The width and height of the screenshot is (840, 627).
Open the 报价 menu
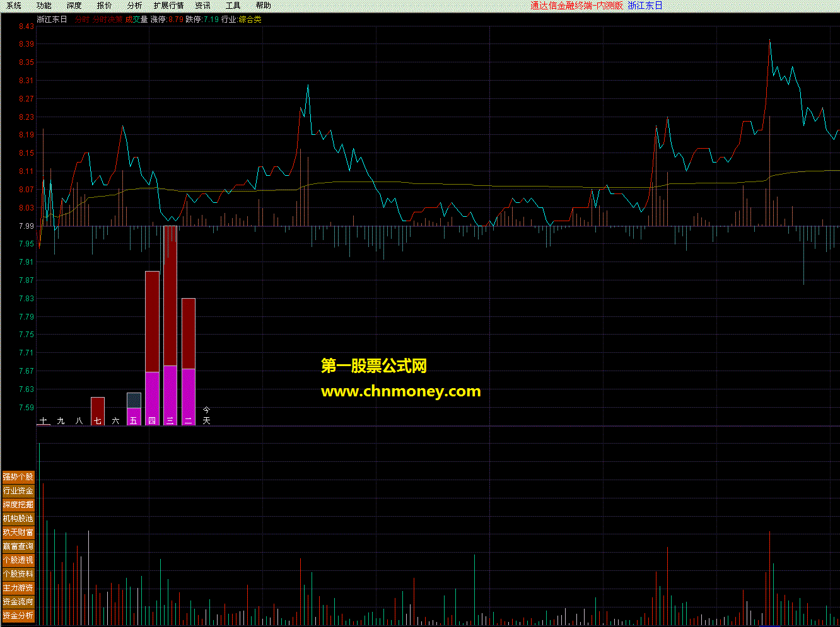(x=104, y=6)
